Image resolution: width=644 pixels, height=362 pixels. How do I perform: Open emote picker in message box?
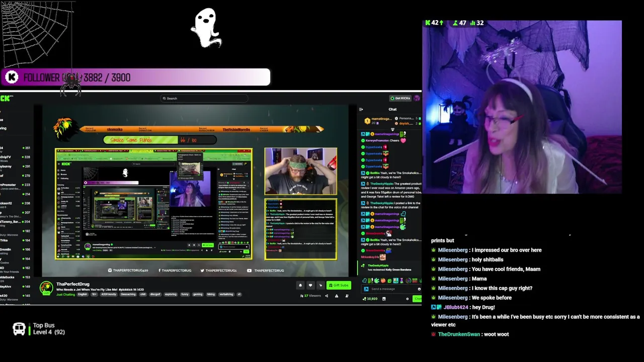419,289
